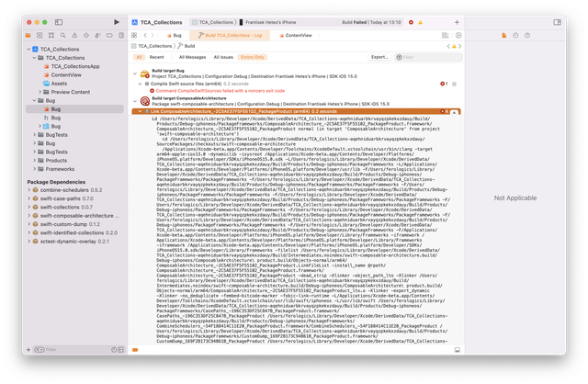Run the project with the play button

point(117,22)
